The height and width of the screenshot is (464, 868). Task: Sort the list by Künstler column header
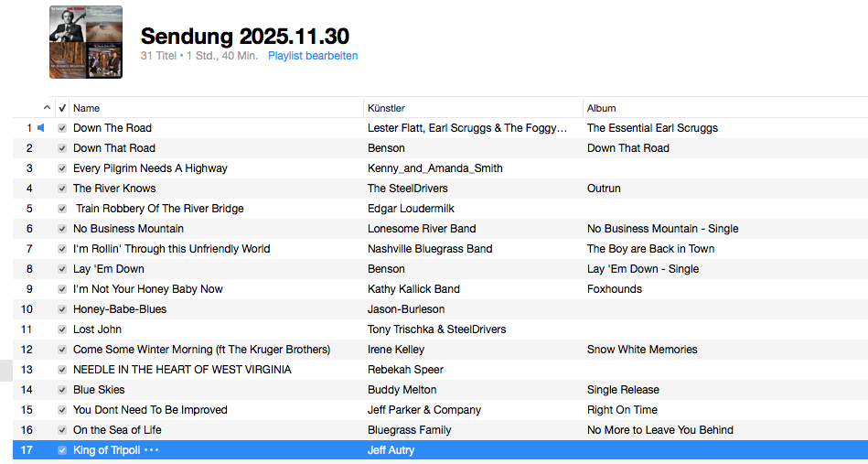(386, 108)
